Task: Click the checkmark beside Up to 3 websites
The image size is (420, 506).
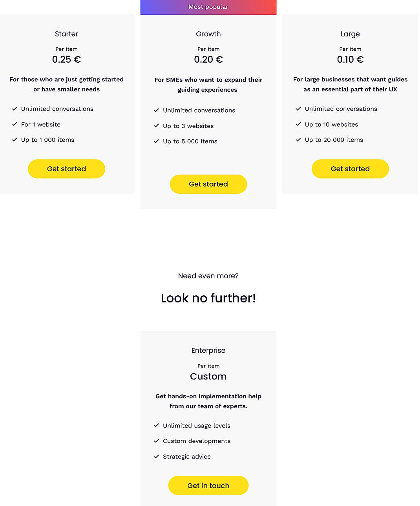Action: click(x=157, y=126)
